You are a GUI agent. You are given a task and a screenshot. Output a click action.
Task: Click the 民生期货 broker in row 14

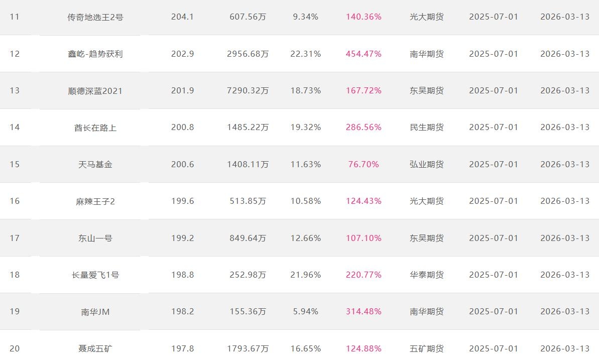coord(427,128)
